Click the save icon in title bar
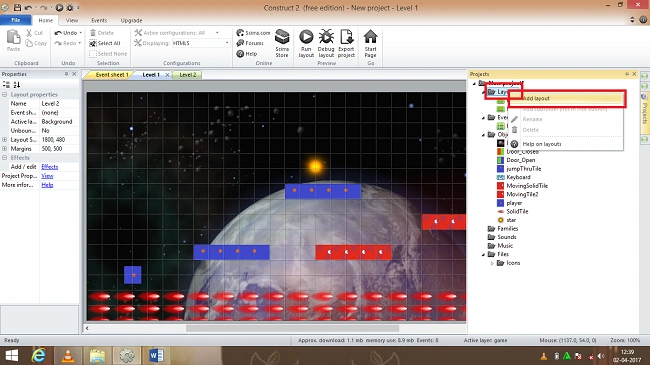This screenshot has height=365, width=650. coord(17,7)
